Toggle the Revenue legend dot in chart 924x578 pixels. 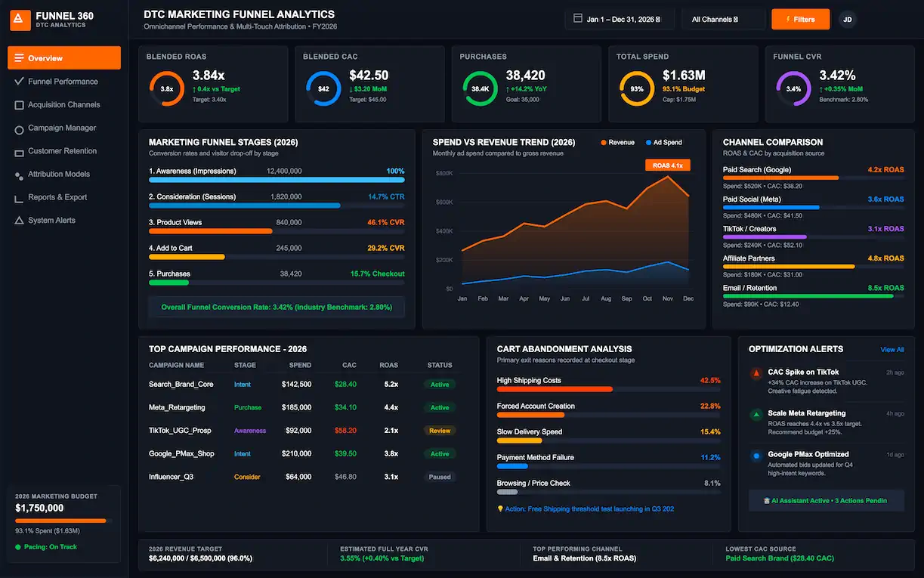pos(603,143)
